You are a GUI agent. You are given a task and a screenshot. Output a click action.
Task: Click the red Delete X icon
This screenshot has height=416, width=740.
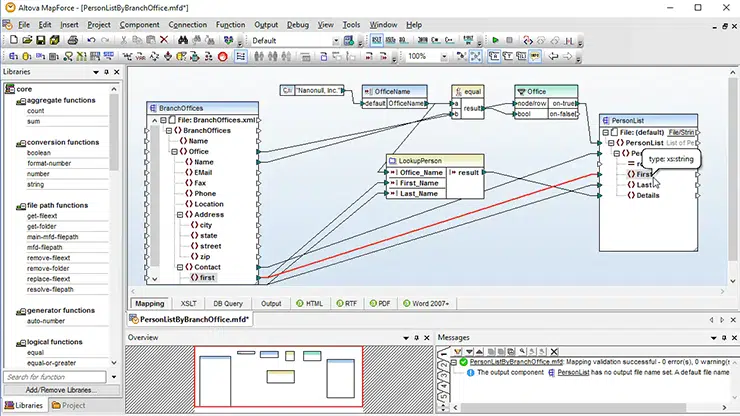tap(164, 41)
